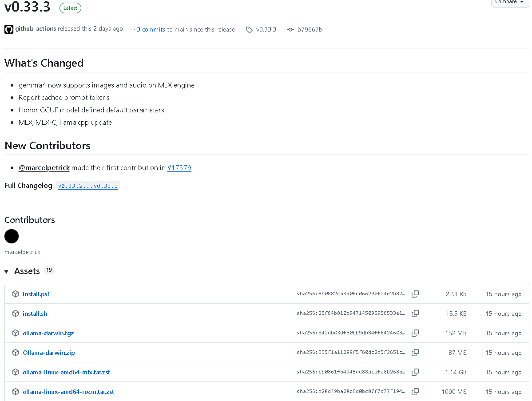Collapse the Assets section triangle
Viewport: 532px width, 401px height.
7,271
